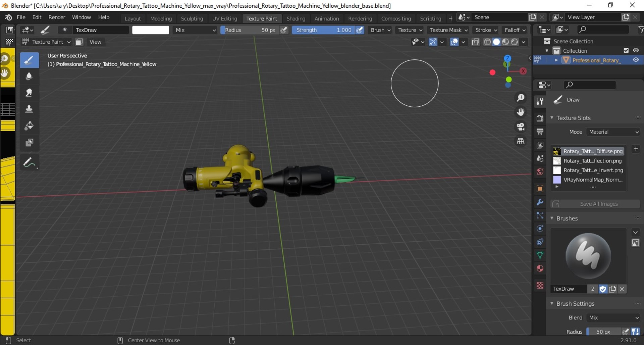Open the Render menu
The height and width of the screenshot is (345, 644).
[x=57, y=17]
